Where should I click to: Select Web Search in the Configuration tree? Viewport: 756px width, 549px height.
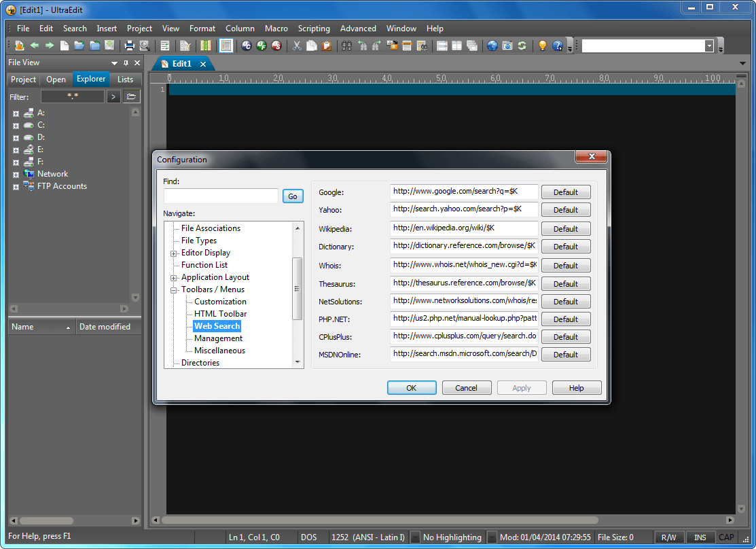217,326
